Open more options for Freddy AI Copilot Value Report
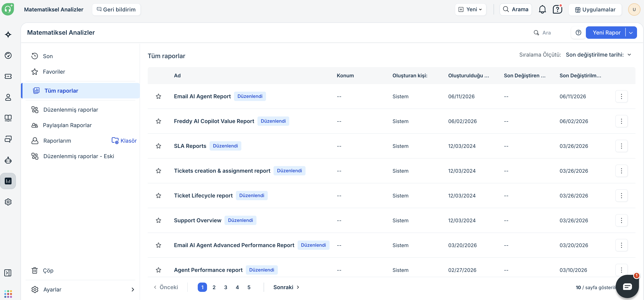The width and height of the screenshot is (644, 300). point(621,121)
